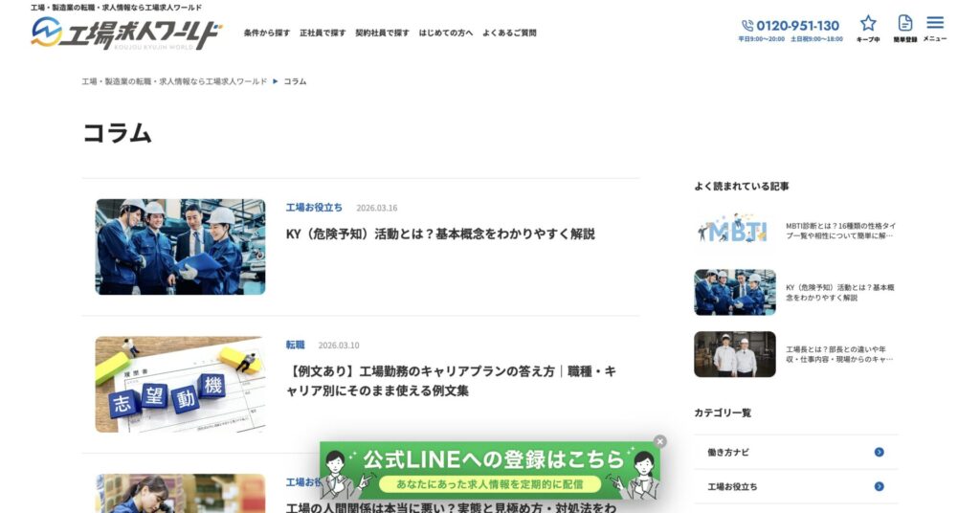Open the MBTI popular article thumbnail

click(x=735, y=231)
